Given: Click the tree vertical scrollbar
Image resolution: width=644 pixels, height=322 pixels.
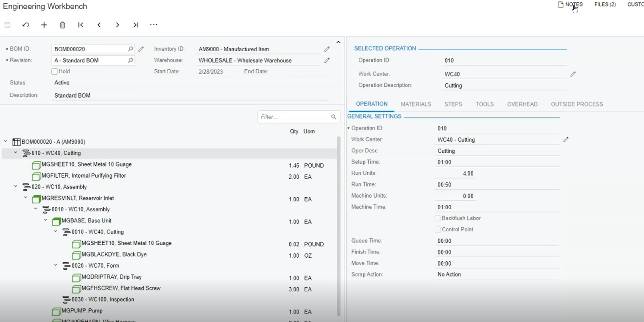Looking at the screenshot, I should (339, 226).
